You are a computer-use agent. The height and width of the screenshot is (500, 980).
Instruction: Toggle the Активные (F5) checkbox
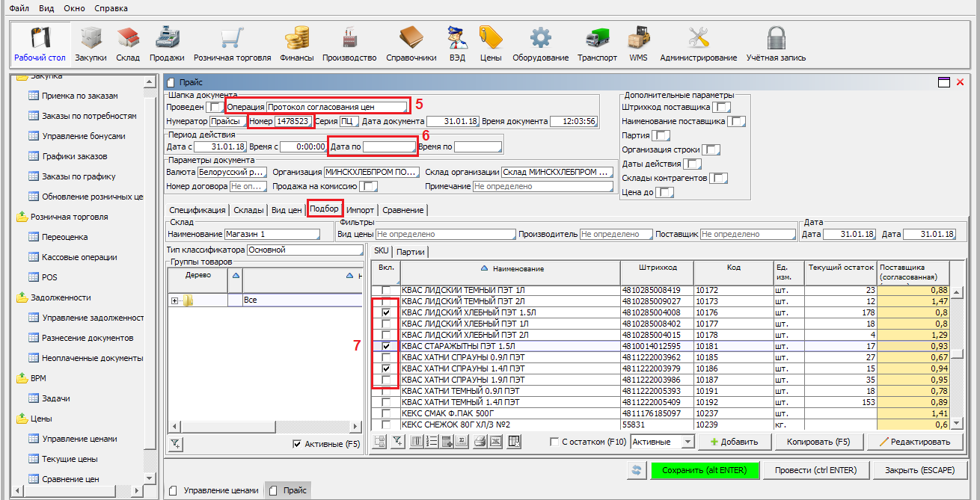coord(297,444)
